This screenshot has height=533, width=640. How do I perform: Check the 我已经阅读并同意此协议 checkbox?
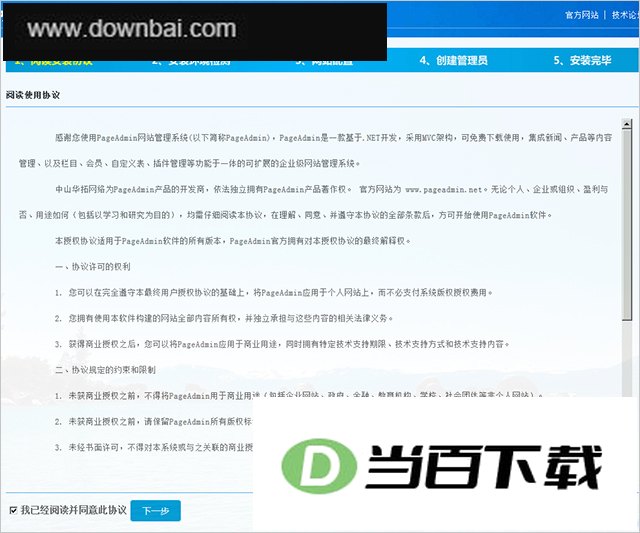click(x=13, y=510)
